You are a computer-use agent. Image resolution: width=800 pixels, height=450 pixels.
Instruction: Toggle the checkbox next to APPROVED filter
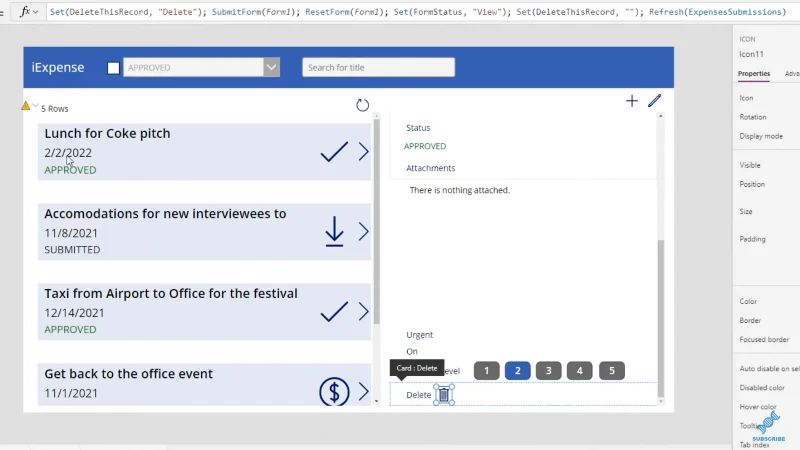(113, 68)
